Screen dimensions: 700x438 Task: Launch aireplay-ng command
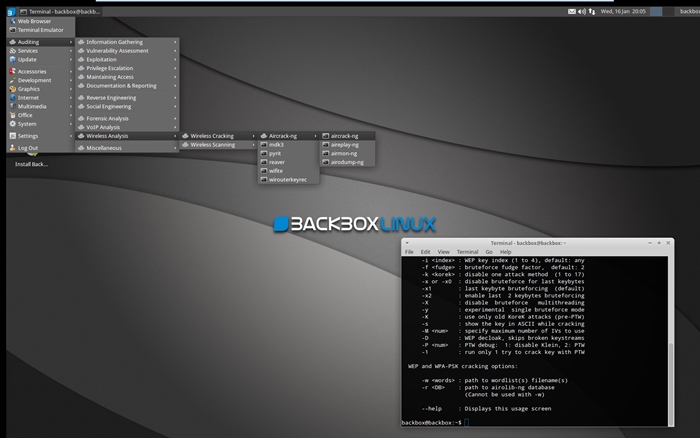tap(348, 145)
